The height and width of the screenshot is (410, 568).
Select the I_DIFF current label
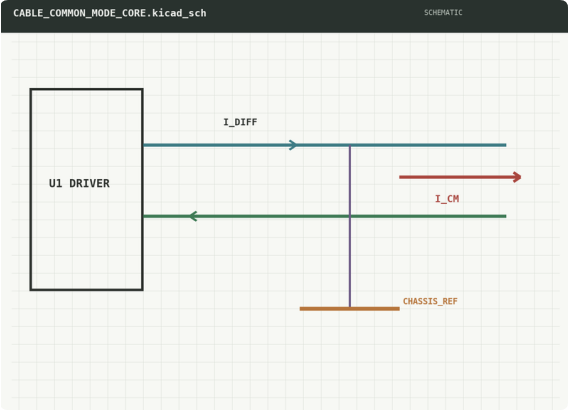pos(240,122)
